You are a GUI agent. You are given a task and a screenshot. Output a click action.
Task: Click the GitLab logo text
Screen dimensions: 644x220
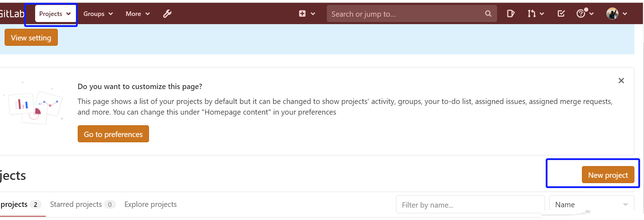[12, 14]
